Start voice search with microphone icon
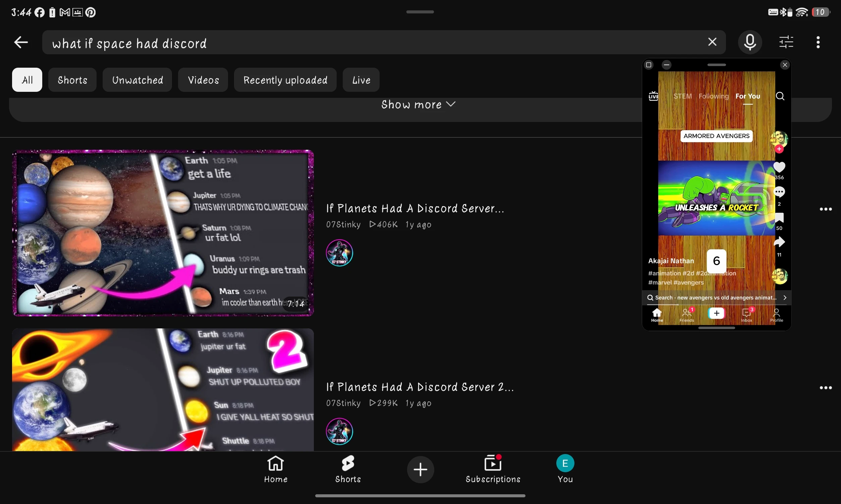Image resolution: width=841 pixels, height=504 pixels. pos(749,43)
